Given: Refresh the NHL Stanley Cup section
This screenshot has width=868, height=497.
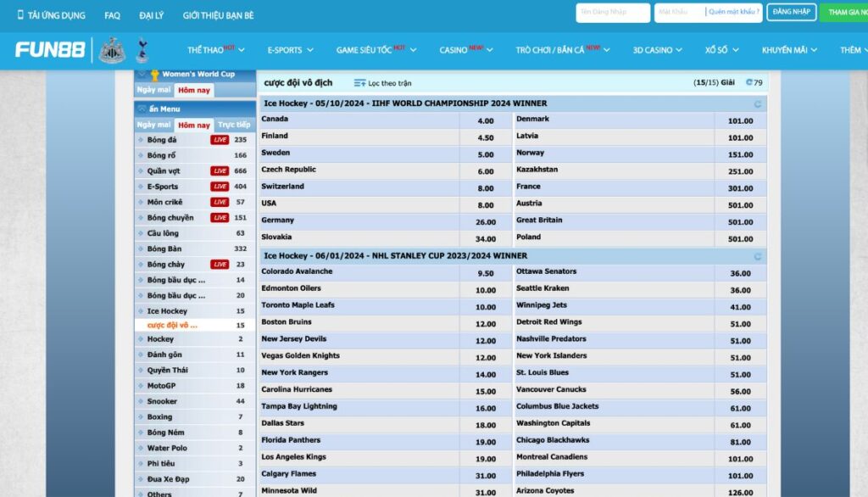Looking at the screenshot, I should (758, 256).
